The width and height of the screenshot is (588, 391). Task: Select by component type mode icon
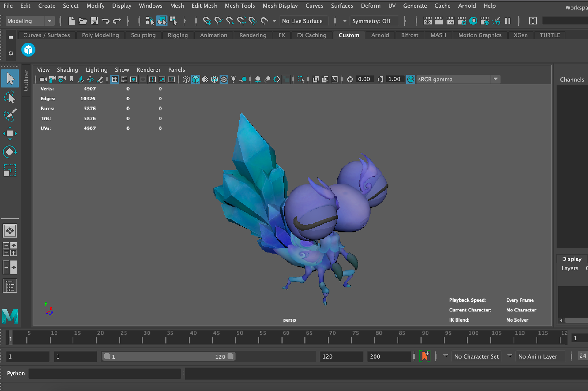click(173, 21)
